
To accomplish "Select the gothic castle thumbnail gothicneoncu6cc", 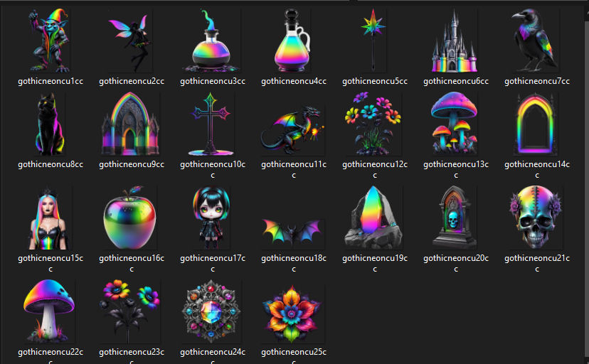I will pyautogui.click(x=455, y=41).
